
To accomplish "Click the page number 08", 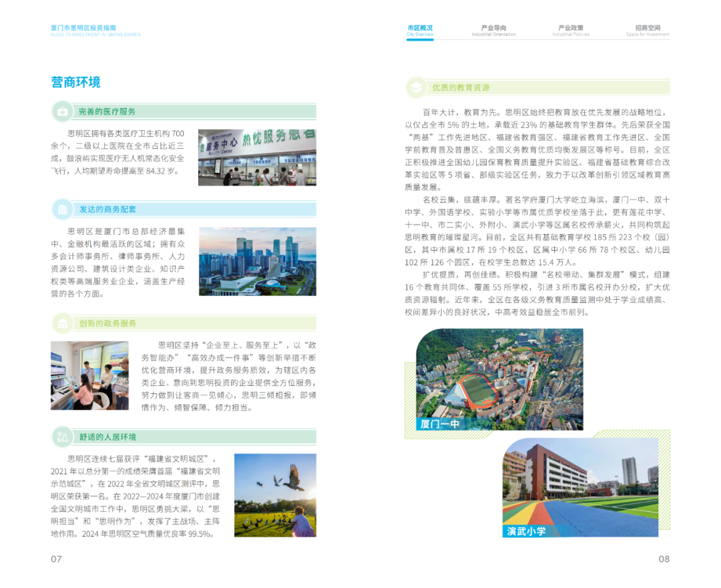I will tap(664, 559).
